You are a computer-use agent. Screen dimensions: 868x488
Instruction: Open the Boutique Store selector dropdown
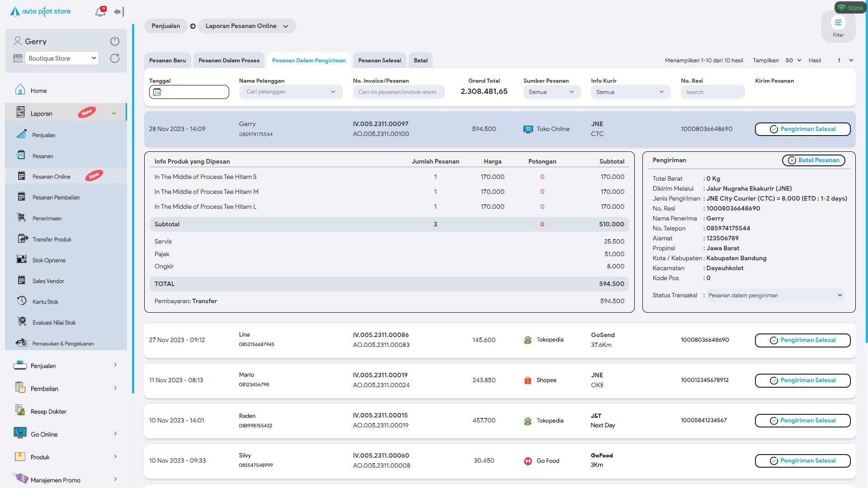62,58
